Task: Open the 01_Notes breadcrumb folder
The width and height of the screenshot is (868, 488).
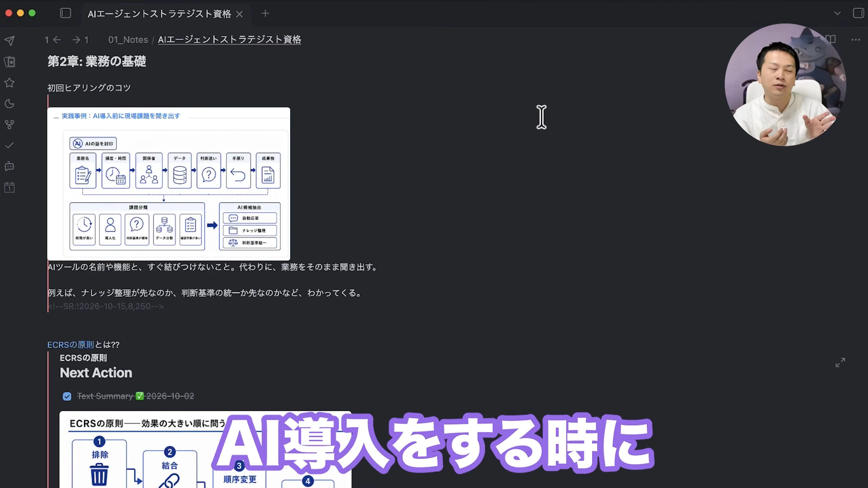Action: [x=128, y=40]
